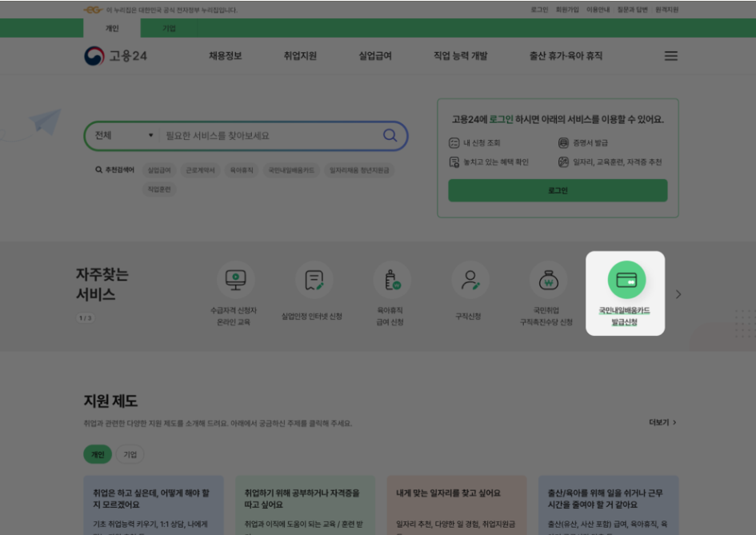Click 질문과 답변 link in top bar

click(632, 10)
